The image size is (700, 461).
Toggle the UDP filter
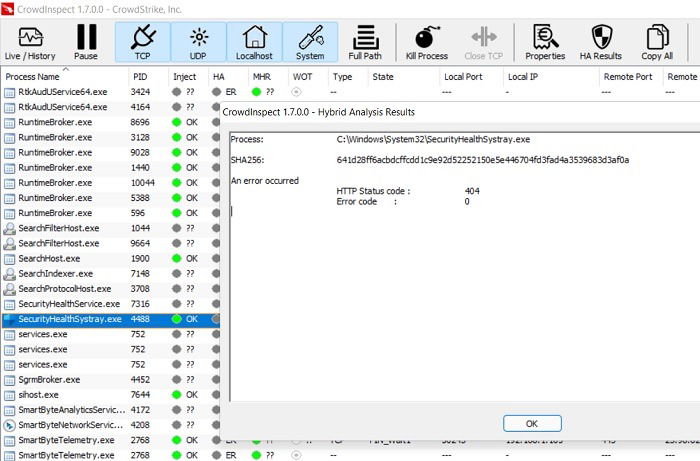tap(198, 42)
